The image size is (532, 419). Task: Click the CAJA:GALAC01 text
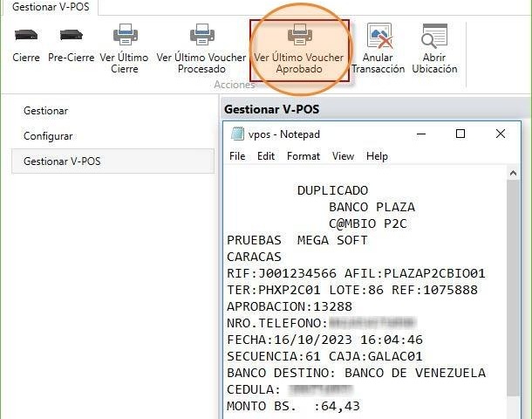[x=376, y=357]
